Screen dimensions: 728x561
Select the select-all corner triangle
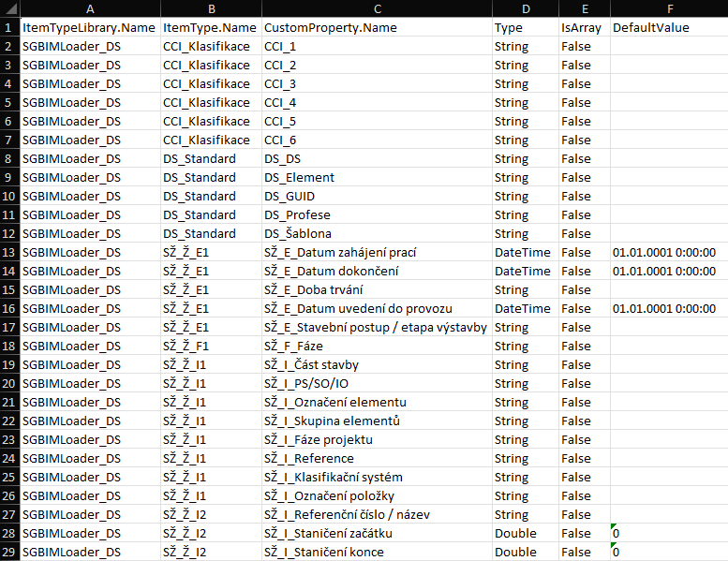click(8, 8)
